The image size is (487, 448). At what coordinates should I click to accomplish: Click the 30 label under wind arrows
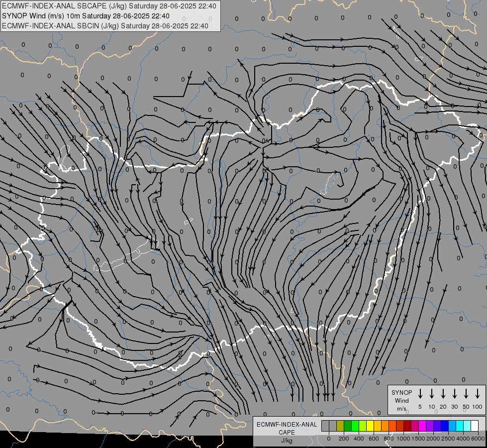(454, 407)
